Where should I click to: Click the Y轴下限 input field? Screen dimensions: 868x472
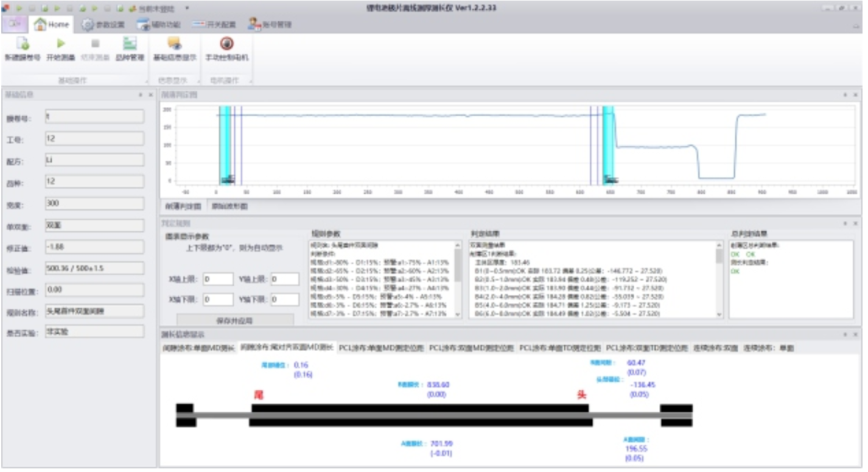(x=284, y=300)
